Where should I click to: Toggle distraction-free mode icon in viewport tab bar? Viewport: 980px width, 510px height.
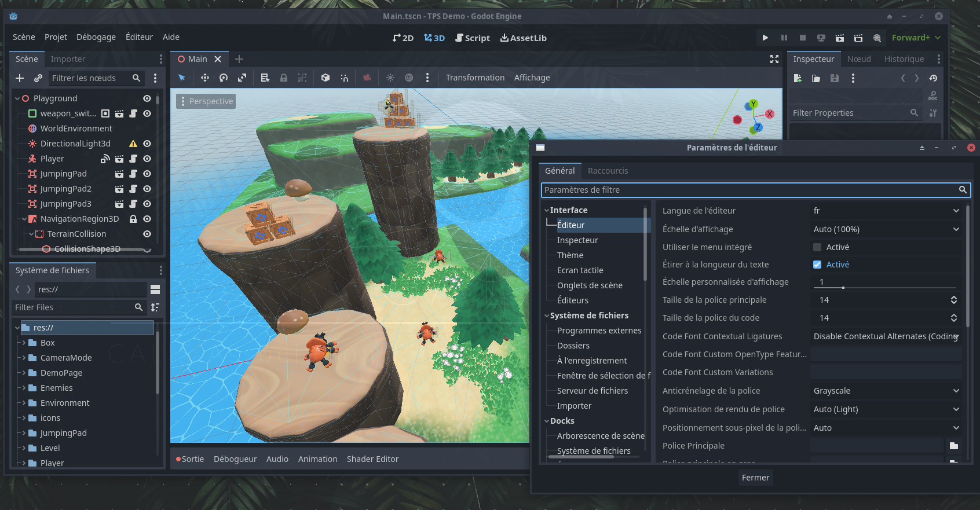[x=774, y=59]
